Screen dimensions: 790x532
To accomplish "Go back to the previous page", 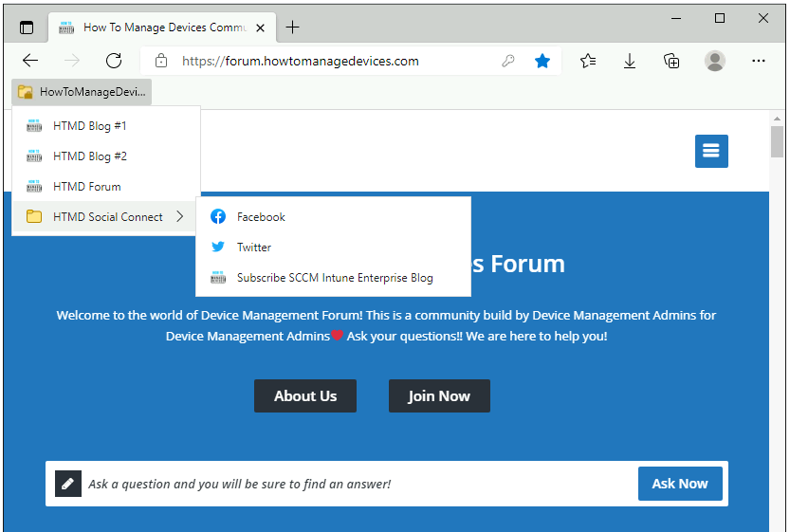I will pyautogui.click(x=30, y=61).
